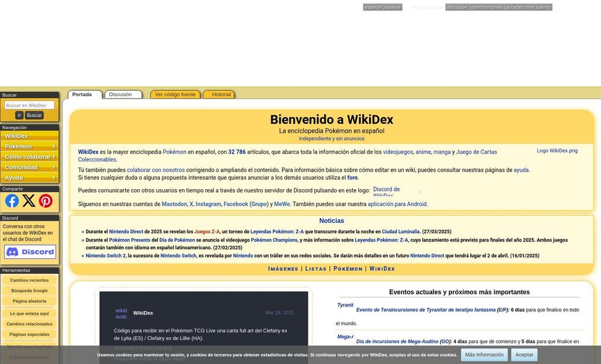Open 'contribuciones' in the top bar
The width and height of the screenshot is (601, 364).
486,7
